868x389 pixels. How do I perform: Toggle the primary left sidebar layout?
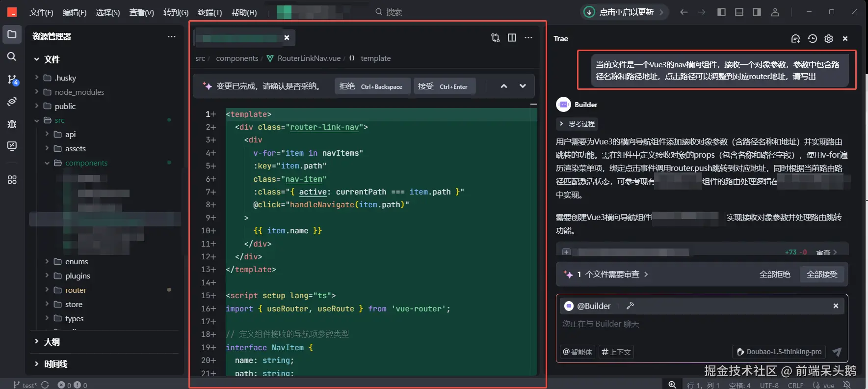(721, 12)
